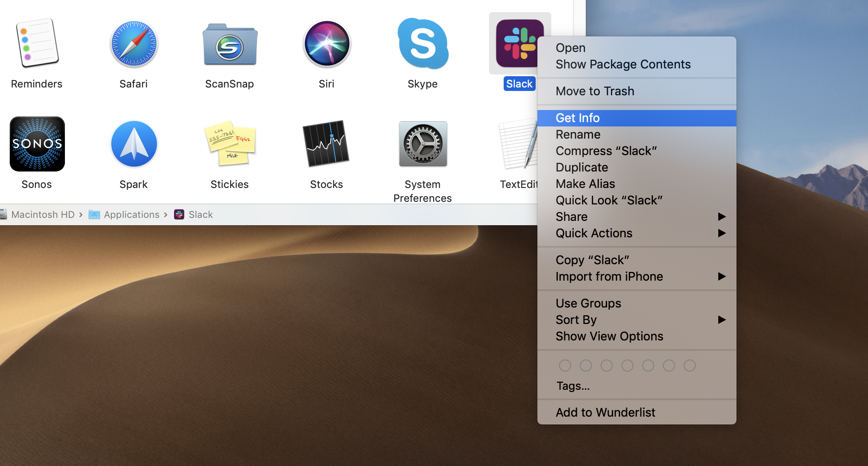The image size is (868, 466).
Task: Select Move to Trash menu item
Action: click(x=595, y=91)
